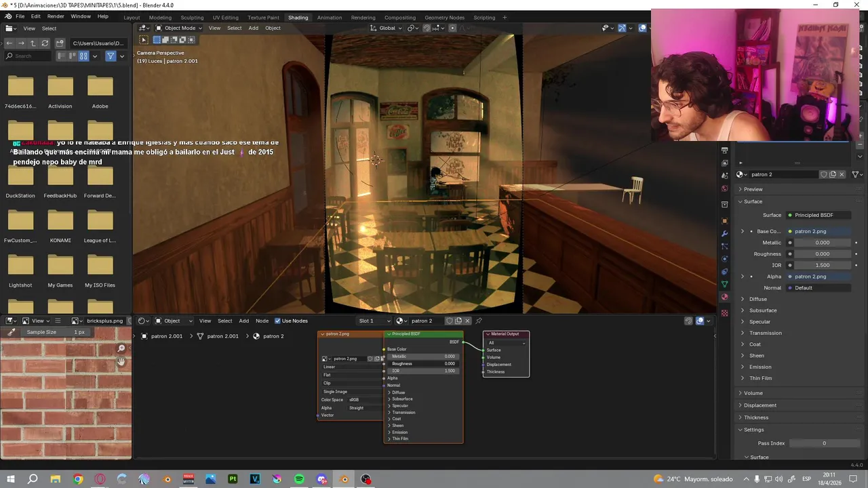The height and width of the screenshot is (488, 868).
Task: Open the Global transform orientation dropdown
Action: click(387, 28)
